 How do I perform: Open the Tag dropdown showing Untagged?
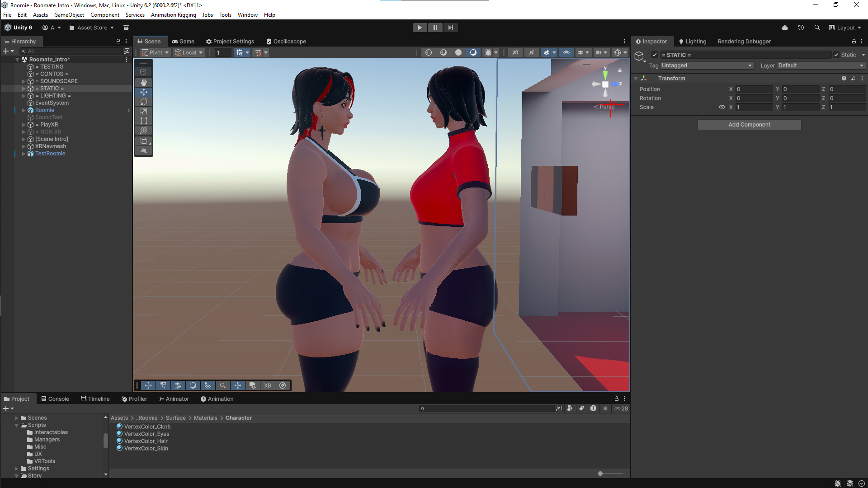pos(707,66)
